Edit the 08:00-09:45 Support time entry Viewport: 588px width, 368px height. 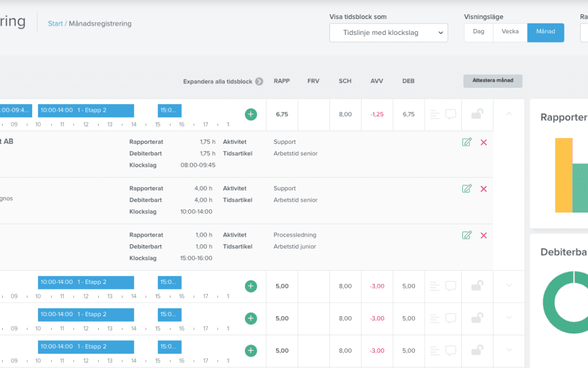pyautogui.click(x=467, y=142)
